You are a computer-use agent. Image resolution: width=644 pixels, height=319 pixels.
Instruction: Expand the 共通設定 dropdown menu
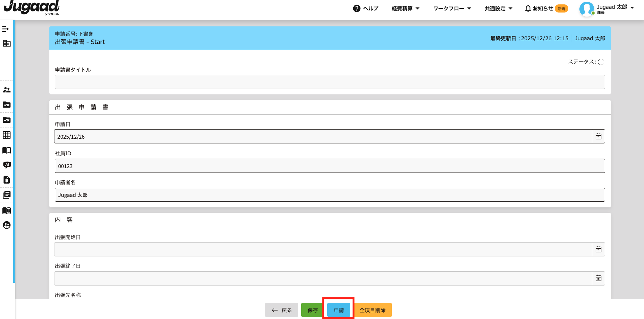pyautogui.click(x=498, y=8)
